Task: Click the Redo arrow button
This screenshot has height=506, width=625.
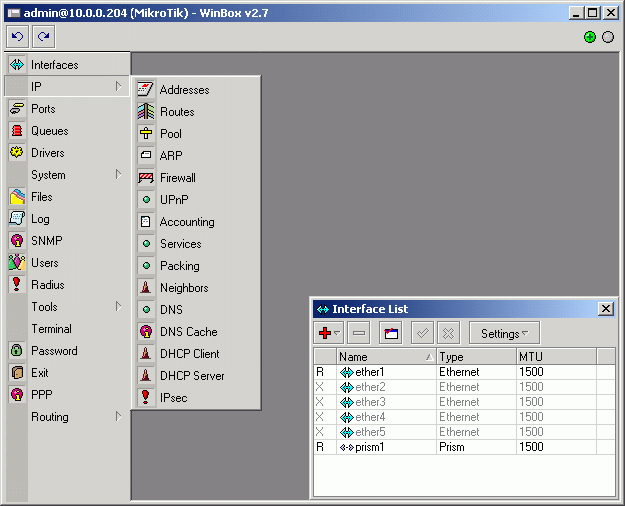Action: (43, 37)
